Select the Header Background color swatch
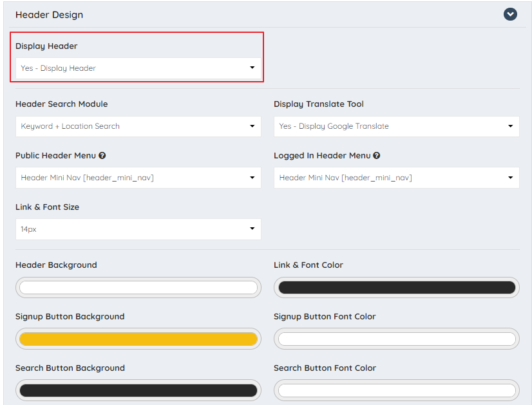 coord(138,287)
